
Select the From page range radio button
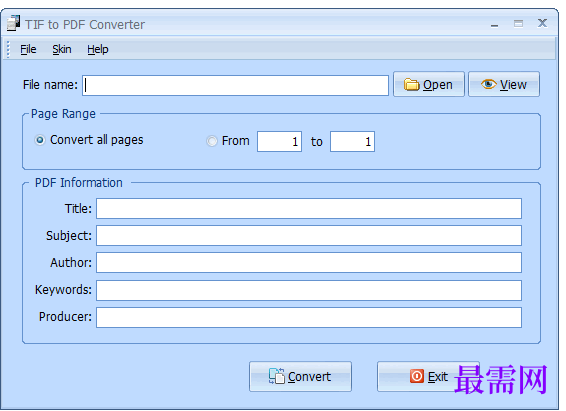212,141
